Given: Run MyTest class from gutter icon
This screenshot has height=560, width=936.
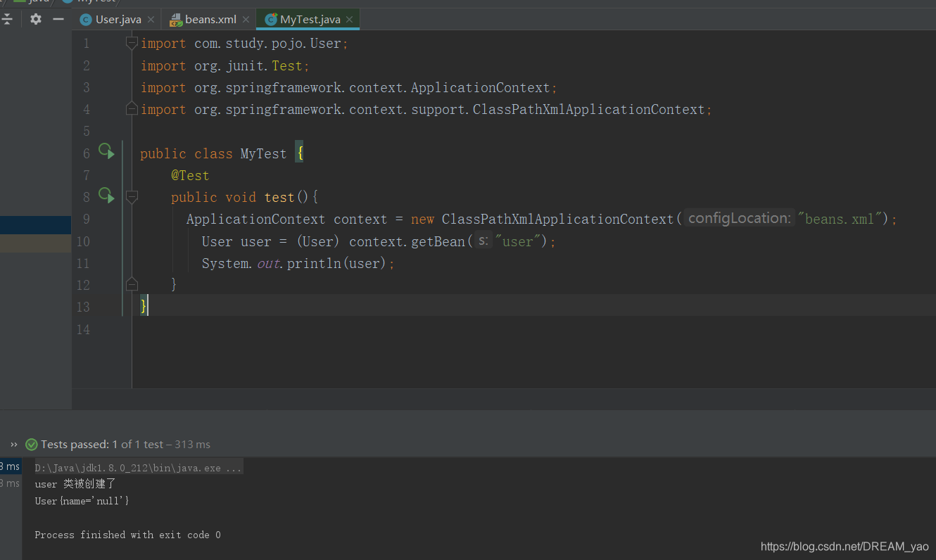Looking at the screenshot, I should (106, 151).
